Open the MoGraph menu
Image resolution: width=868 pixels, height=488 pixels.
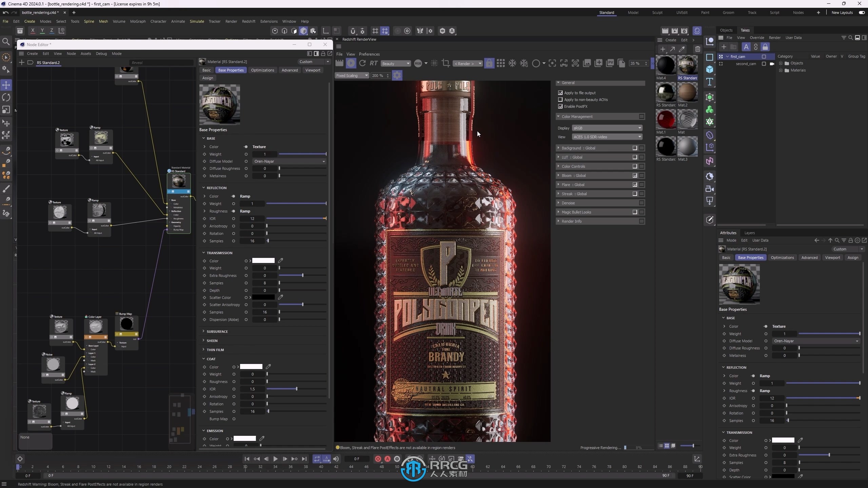[x=138, y=21]
